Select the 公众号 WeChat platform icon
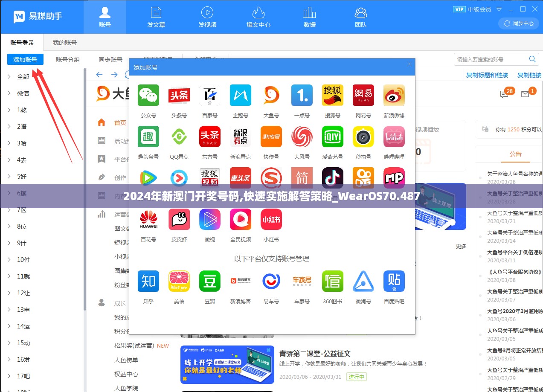543x392 pixels. pos(148,95)
